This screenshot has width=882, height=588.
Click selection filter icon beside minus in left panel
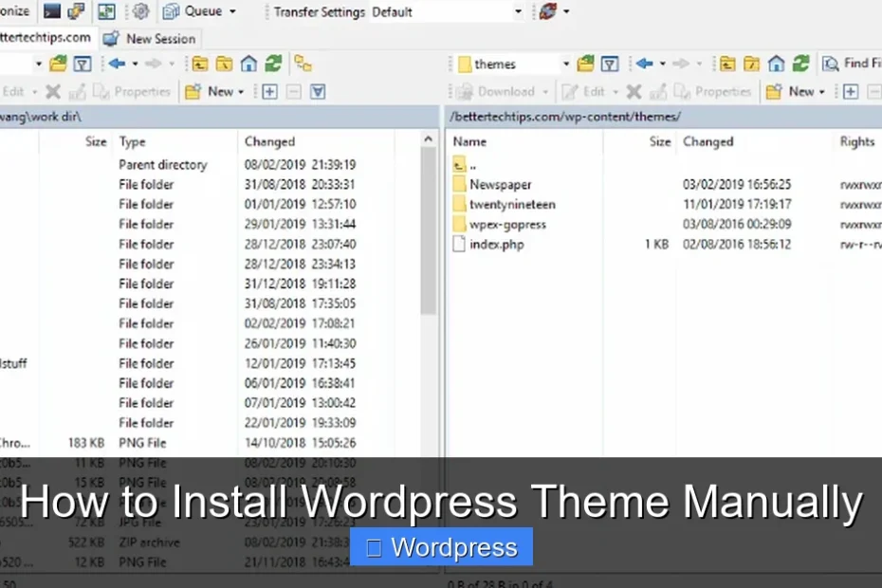tap(318, 91)
